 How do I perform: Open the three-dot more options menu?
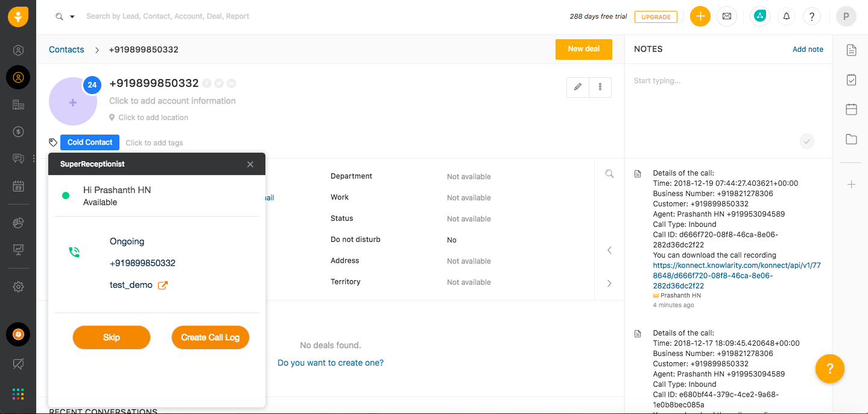click(600, 87)
